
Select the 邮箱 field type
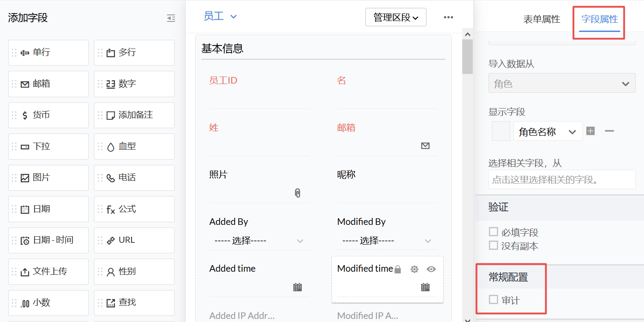click(48, 84)
